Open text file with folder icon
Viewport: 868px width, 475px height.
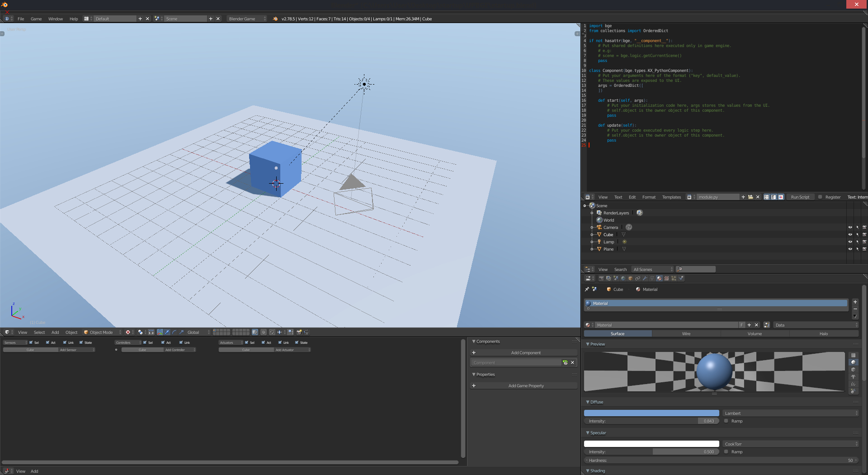(750, 197)
